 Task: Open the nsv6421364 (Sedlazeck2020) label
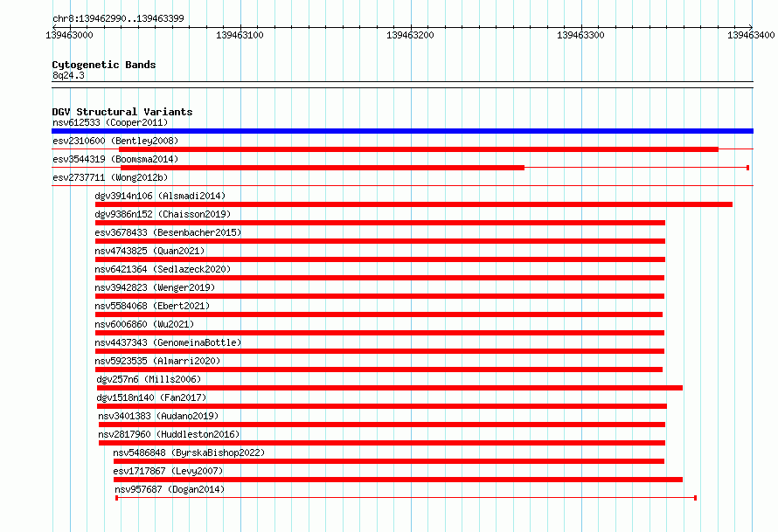point(163,269)
